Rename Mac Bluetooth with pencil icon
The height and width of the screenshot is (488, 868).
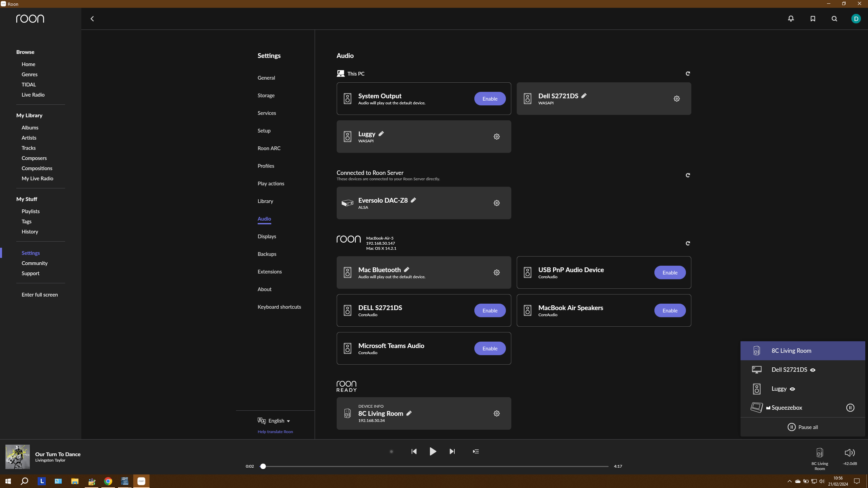[407, 269]
